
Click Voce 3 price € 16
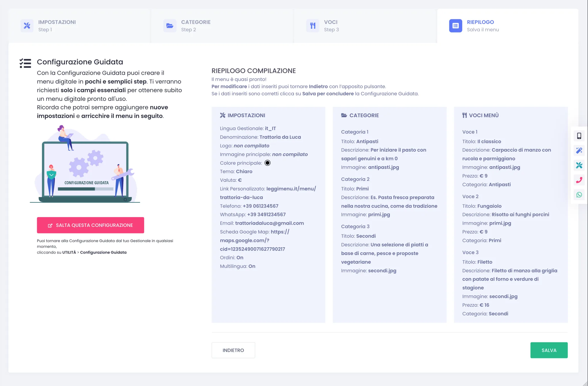[484, 305]
